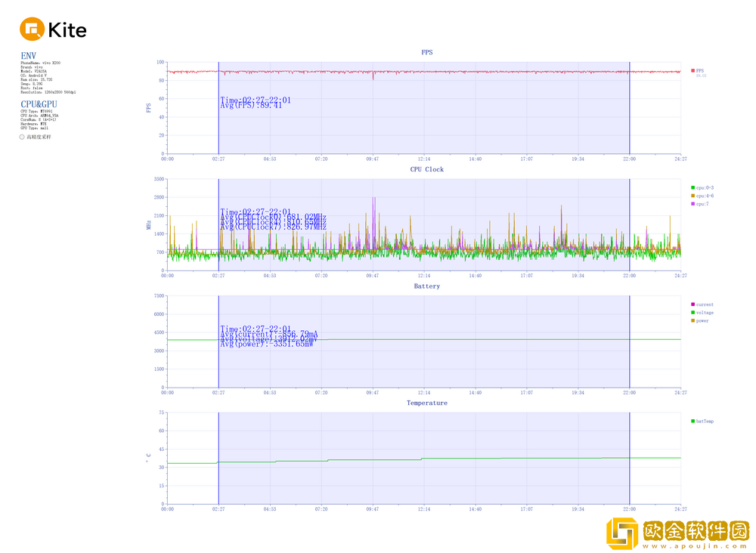Screen dimensions: 756x553
Task: Click the cpu:7 purple legend swatch
Action: [x=693, y=204]
